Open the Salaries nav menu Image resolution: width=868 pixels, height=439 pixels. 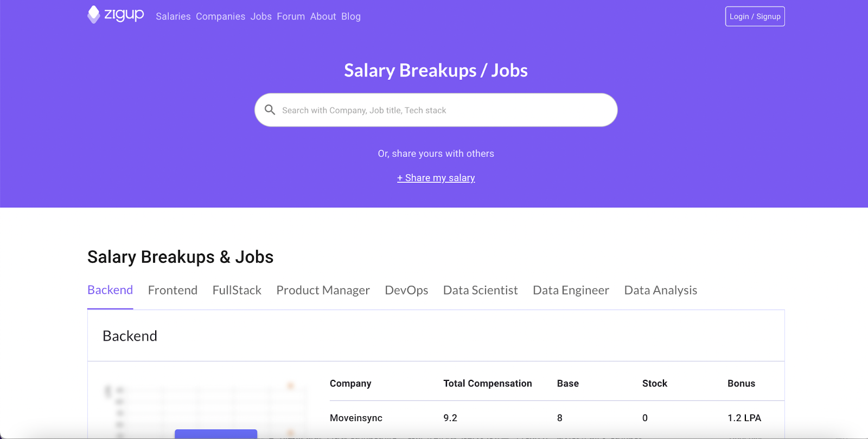173,16
